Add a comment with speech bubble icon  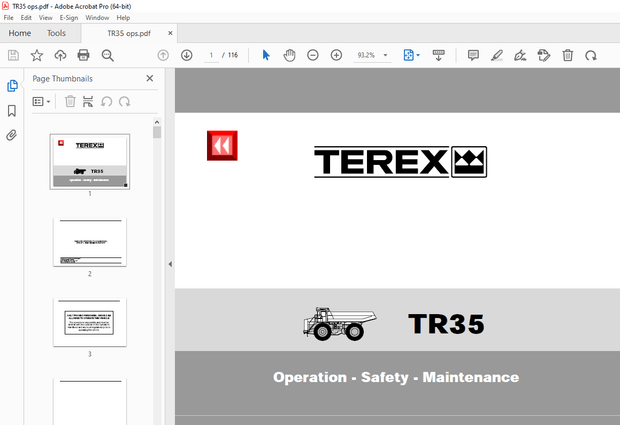coord(473,55)
